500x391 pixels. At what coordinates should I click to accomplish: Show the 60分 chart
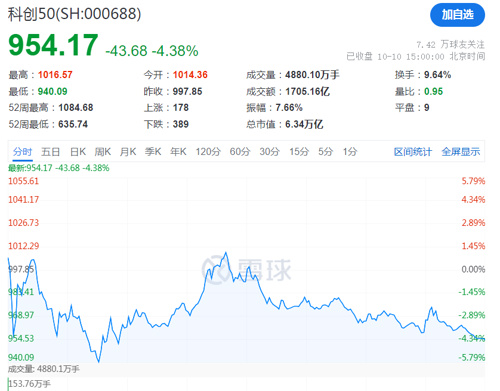(x=240, y=152)
